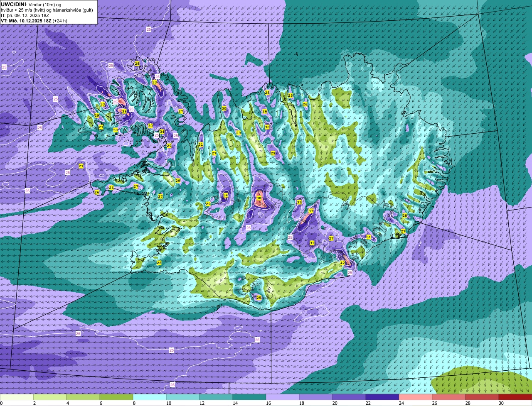Click the legend scale number 20
The height and width of the screenshot is (406, 532).
coord(335,403)
